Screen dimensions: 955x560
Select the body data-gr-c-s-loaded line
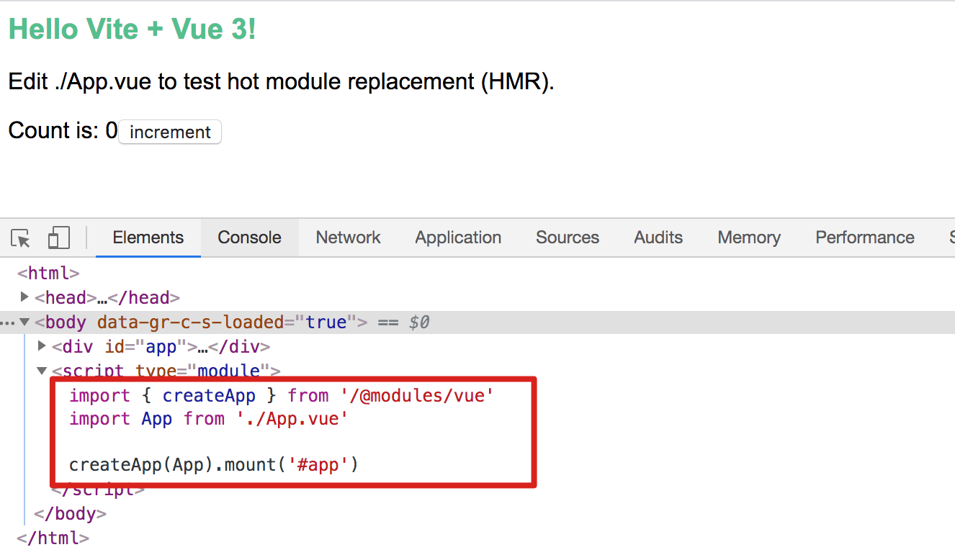(477, 322)
